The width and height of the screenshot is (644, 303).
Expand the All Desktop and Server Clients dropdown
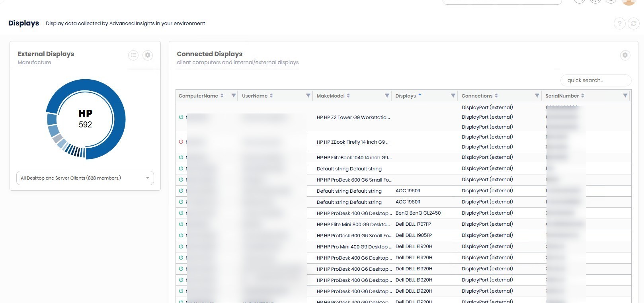pos(147,178)
